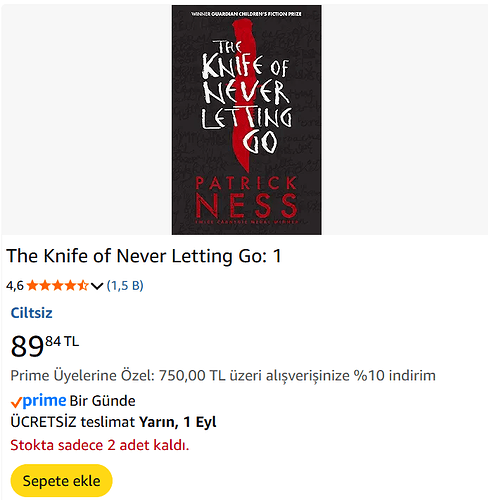Open the Prime members discount offer text
488x500 pixels.
(x=223, y=376)
